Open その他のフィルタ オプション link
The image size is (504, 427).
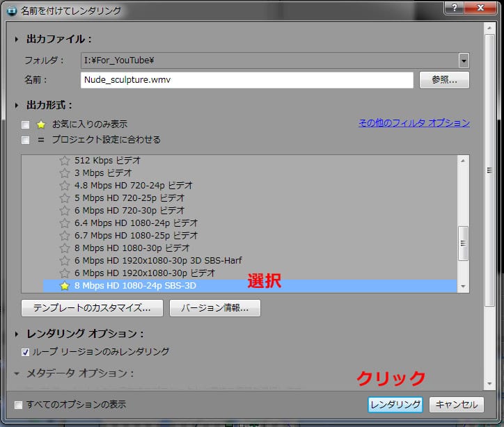(x=414, y=123)
